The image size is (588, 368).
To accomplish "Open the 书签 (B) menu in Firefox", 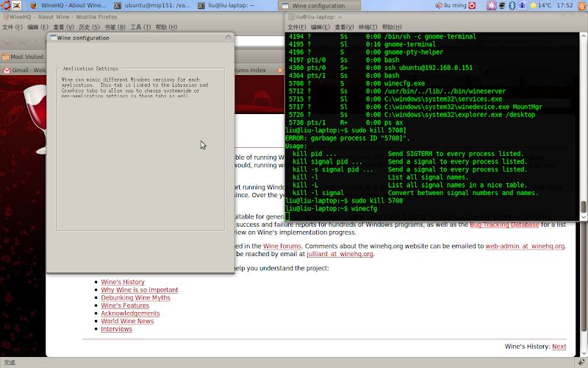I will pos(115,27).
